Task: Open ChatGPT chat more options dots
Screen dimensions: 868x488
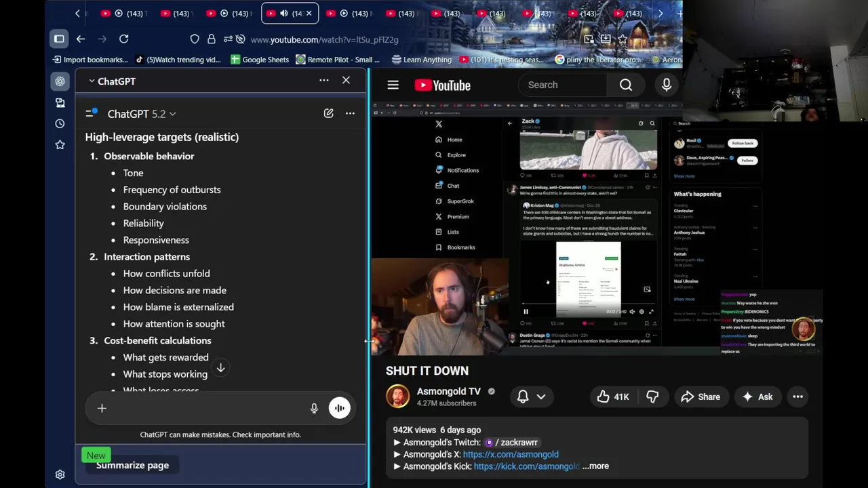Action: [x=350, y=113]
